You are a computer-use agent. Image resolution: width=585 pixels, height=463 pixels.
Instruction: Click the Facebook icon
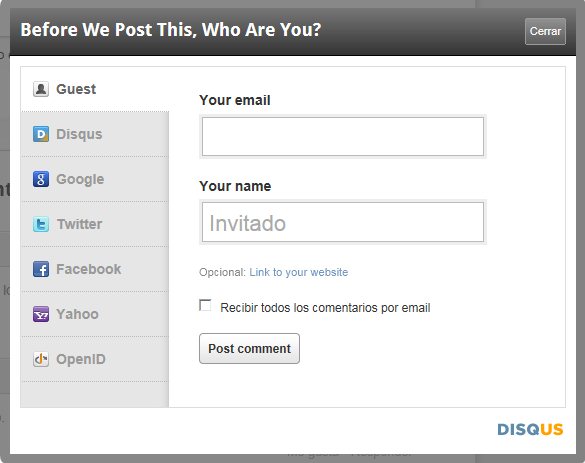(x=41, y=269)
